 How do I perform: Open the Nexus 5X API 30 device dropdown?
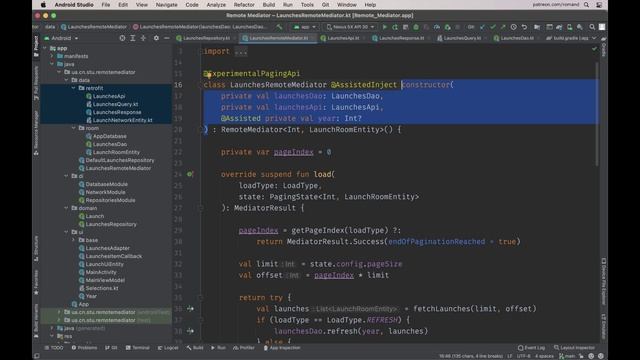click(x=350, y=27)
